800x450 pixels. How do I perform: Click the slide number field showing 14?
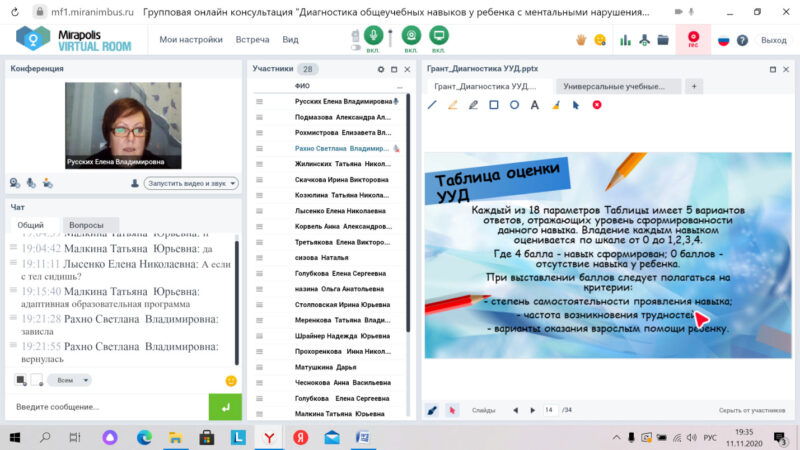click(x=550, y=410)
